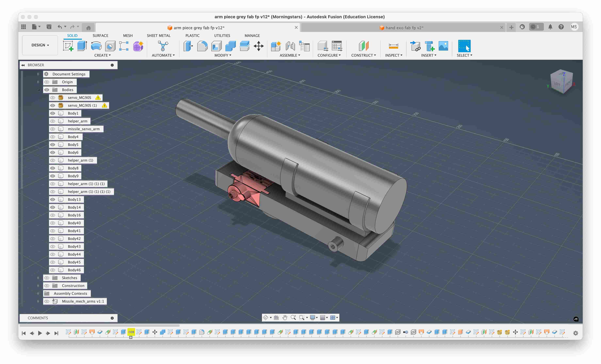Select the Measure tool

[393, 46]
